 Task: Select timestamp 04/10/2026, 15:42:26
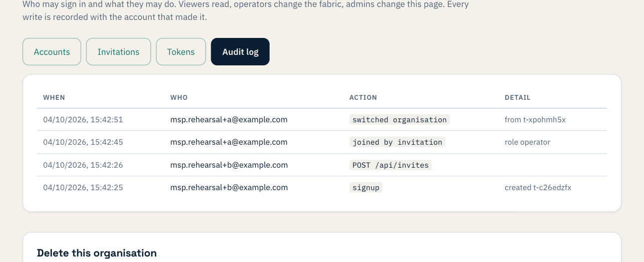point(83,165)
